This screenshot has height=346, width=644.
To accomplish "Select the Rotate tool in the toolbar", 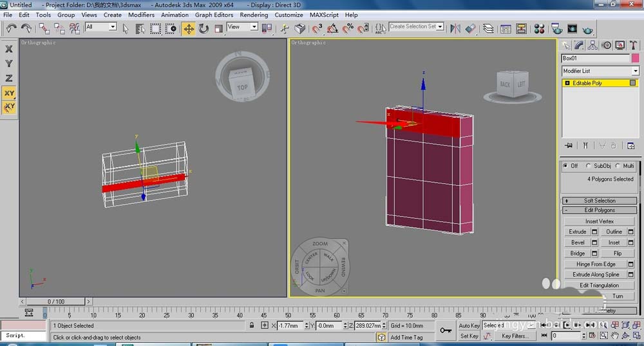I will tap(204, 28).
